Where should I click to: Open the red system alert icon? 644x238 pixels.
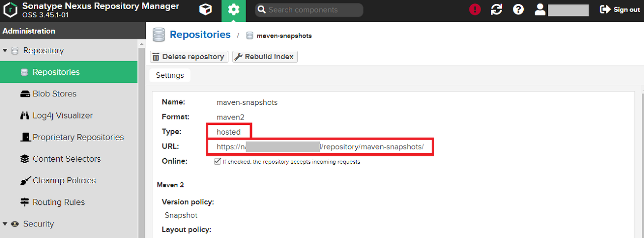(475, 10)
